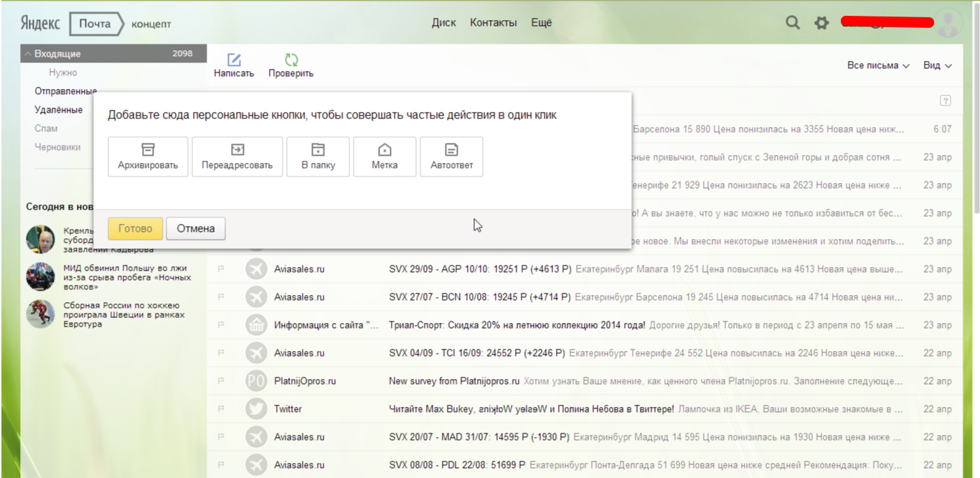This screenshot has height=478, width=980.
Task: Click the Aviasales plane avatar, SVX 27/07 row
Action: pos(256,297)
